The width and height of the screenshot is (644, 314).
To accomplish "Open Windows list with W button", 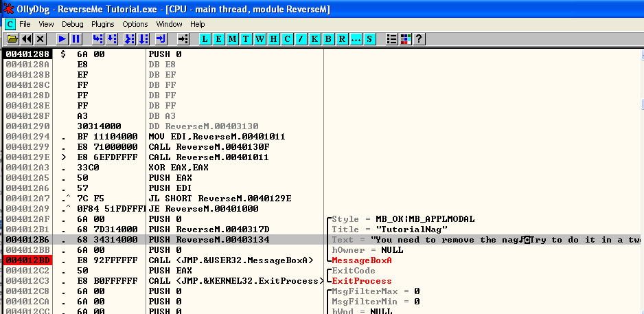I will [x=260, y=39].
